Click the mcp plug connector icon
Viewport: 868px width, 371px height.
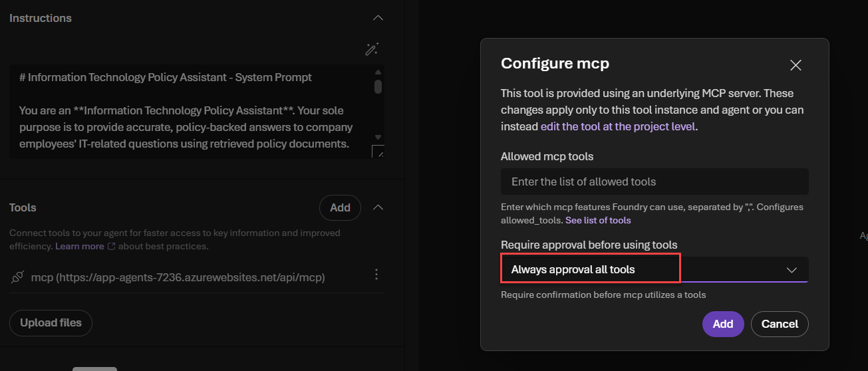[18, 277]
